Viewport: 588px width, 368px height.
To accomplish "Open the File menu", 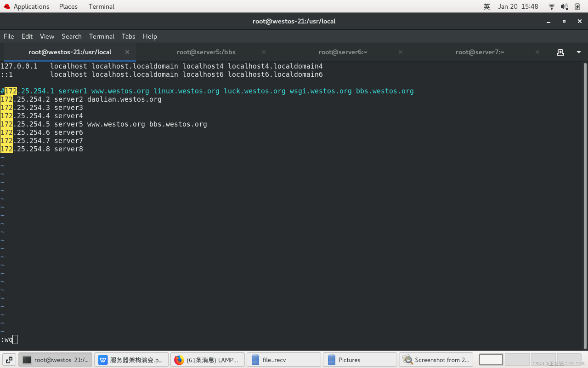I will click(x=9, y=36).
